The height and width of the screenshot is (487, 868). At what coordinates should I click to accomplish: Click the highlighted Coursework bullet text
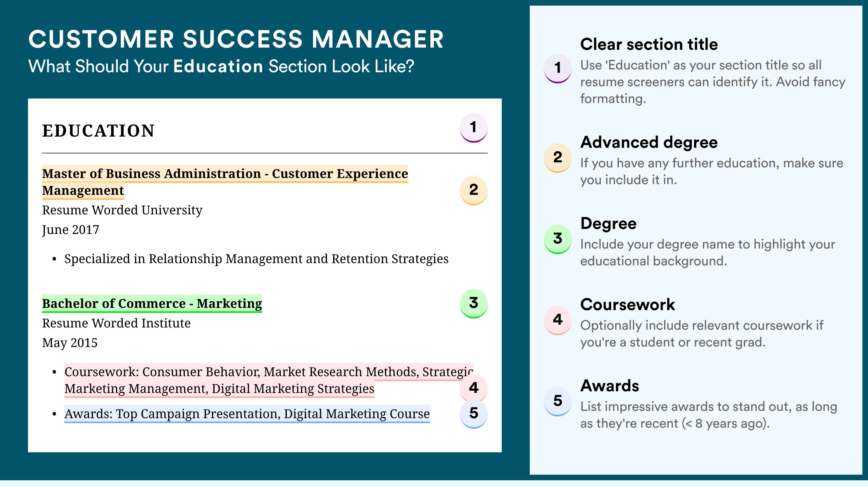269,380
